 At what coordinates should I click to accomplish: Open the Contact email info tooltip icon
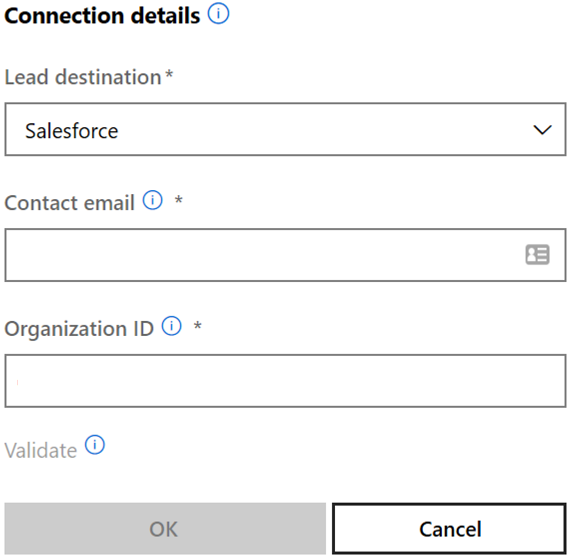tap(152, 200)
